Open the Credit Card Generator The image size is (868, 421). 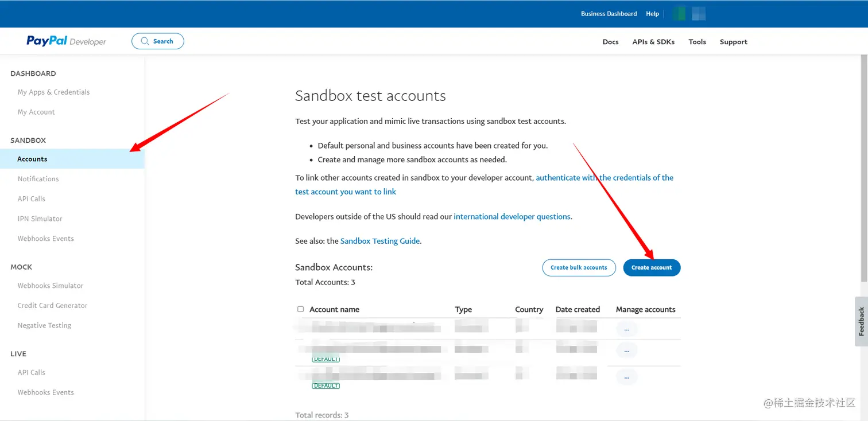coord(52,306)
